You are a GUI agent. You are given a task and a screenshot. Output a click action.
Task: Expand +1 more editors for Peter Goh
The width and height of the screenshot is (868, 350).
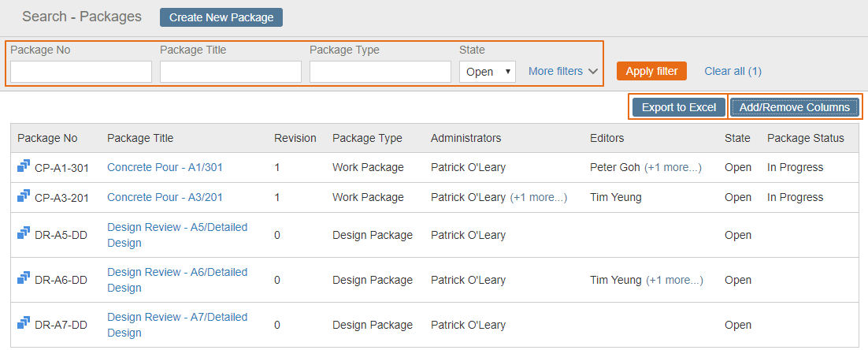tap(673, 167)
